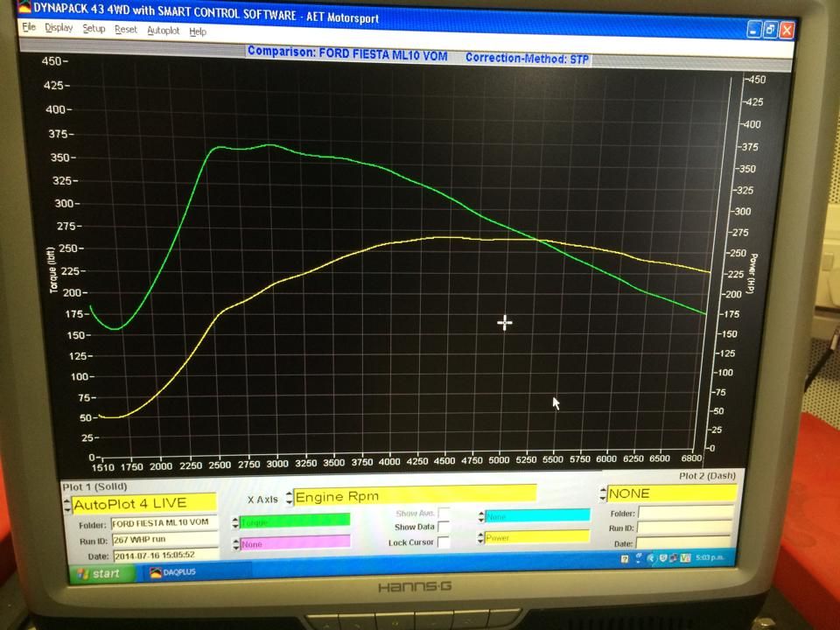Click the 'Torque (lbft)' axis label
The width and height of the screenshot is (840, 630).
point(52,270)
